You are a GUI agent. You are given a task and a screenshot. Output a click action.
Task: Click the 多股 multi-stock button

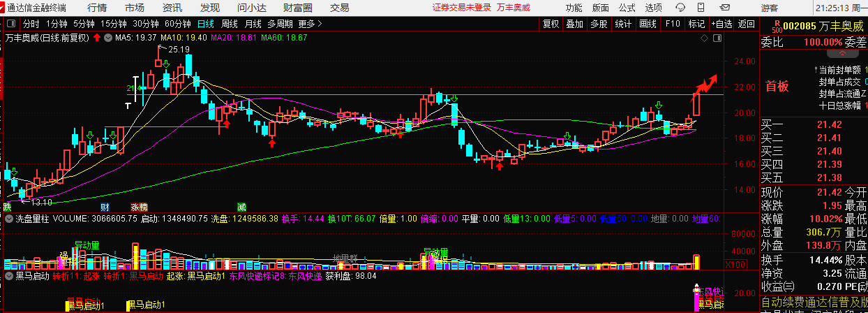pyautogui.click(x=598, y=23)
